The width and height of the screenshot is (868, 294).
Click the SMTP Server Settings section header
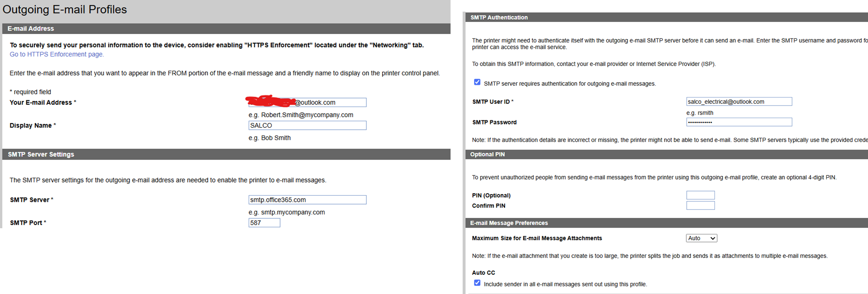point(226,154)
